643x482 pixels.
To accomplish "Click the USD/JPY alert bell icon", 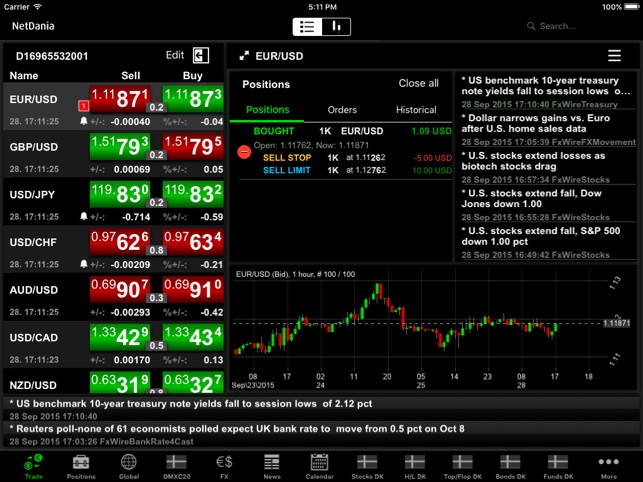I will click(84, 216).
